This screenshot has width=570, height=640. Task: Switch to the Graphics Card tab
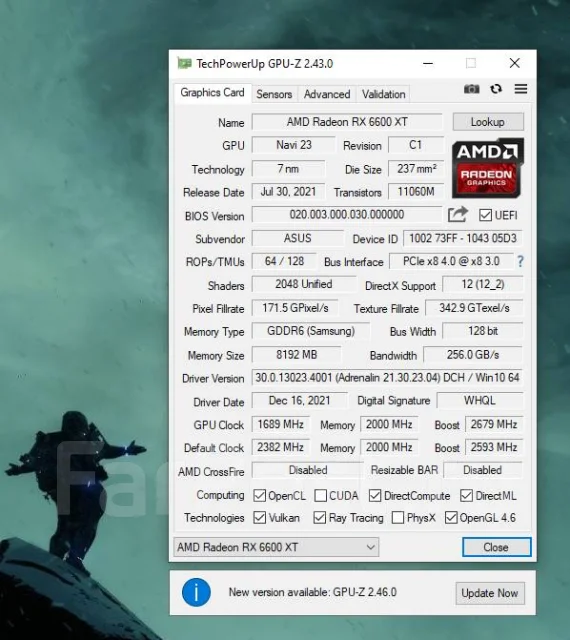[212, 93]
